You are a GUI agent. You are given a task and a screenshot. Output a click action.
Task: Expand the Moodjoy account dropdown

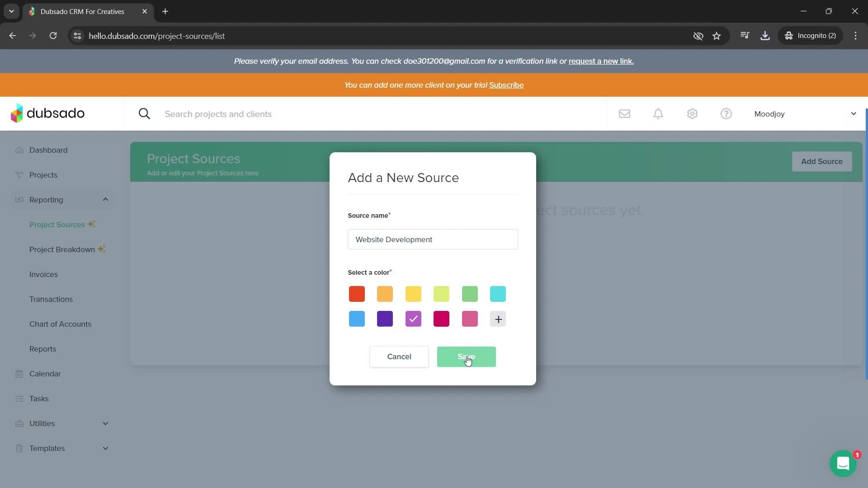pyautogui.click(x=854, y=114)
